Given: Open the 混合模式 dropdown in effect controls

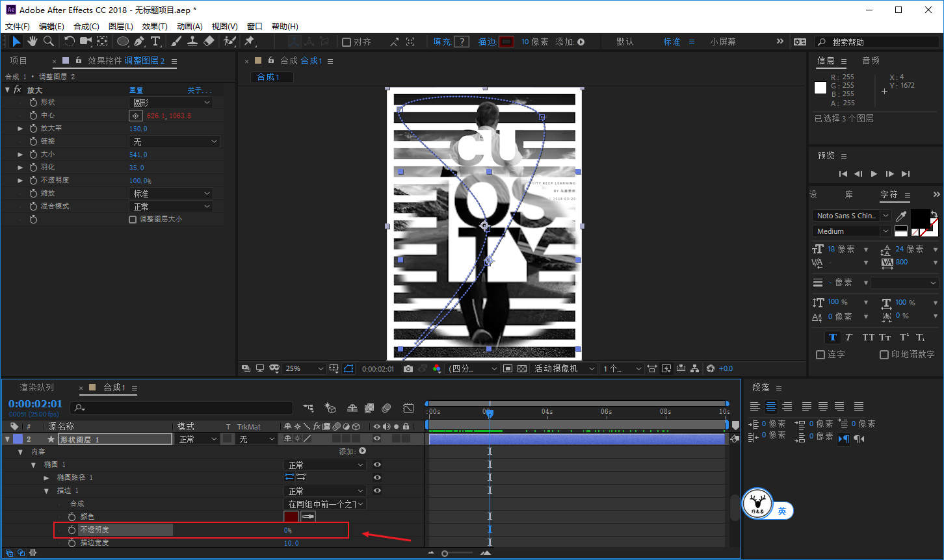Looking at the screenshot, I should (171, 207).
